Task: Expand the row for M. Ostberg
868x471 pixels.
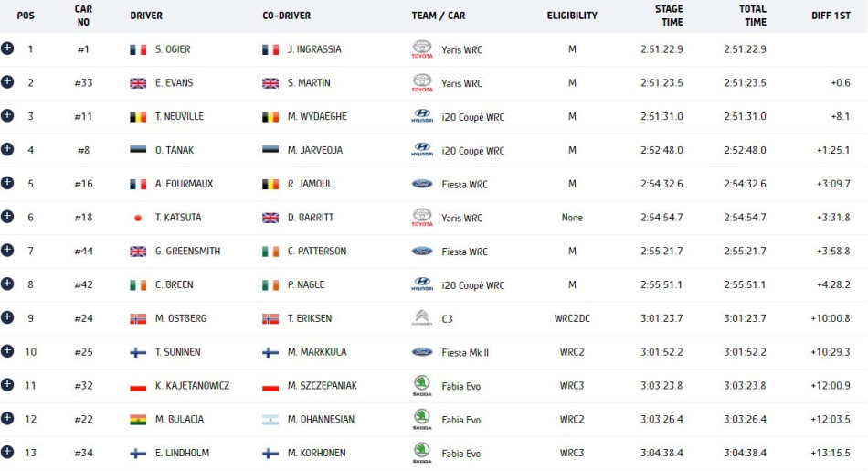Action: coord(8,317)
